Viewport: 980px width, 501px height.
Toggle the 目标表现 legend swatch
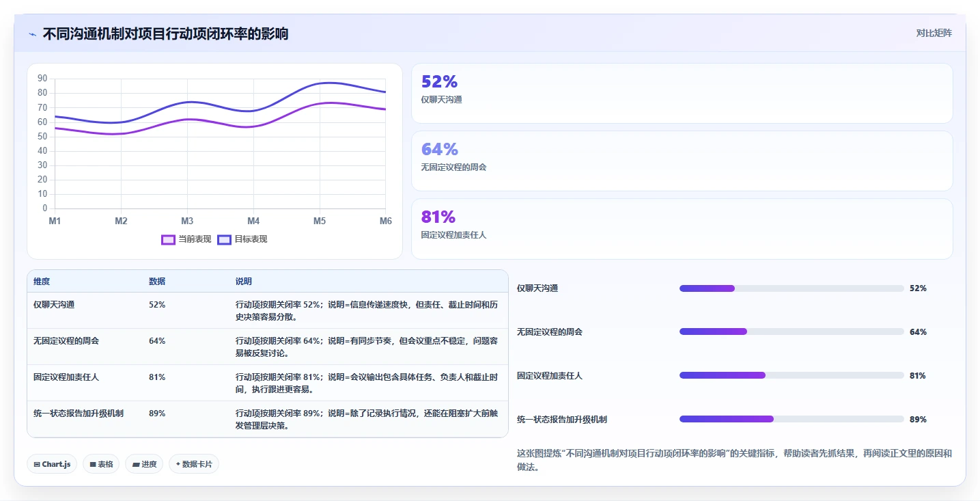[x=224, y=239]
